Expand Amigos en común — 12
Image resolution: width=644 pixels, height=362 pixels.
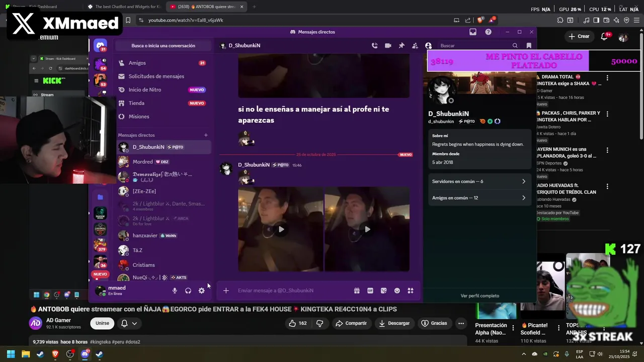[479, 198]
